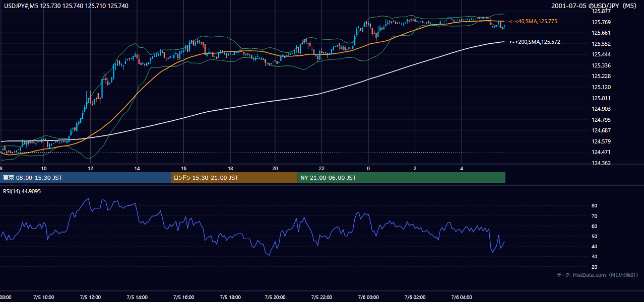644x302 pixels.
Task: Click the RSI 50 level label
Action: (594, 237)
